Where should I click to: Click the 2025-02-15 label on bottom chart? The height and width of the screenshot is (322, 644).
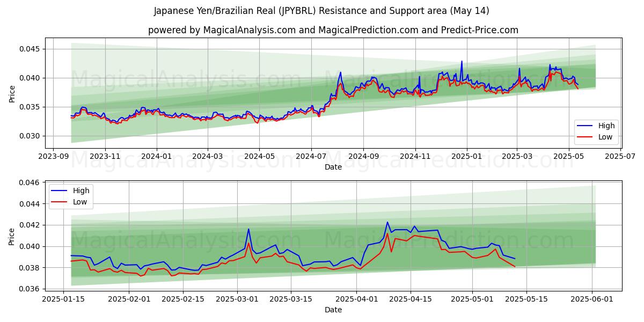(184, 298)
